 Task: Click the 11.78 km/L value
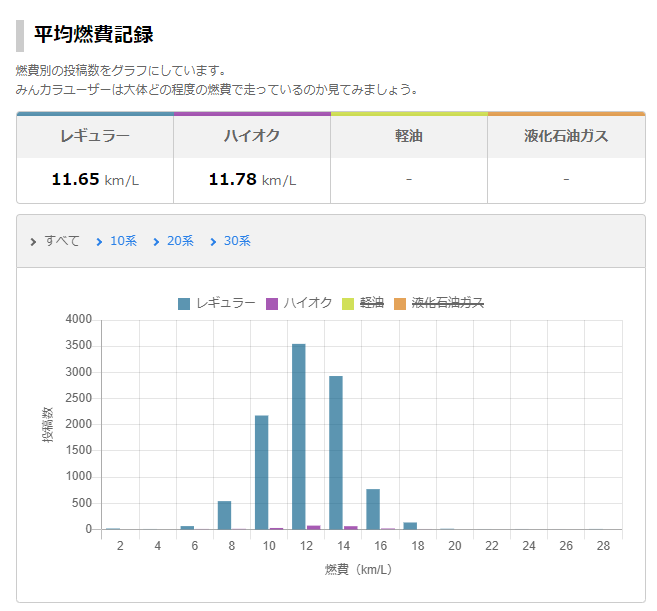tap(252, 180)
